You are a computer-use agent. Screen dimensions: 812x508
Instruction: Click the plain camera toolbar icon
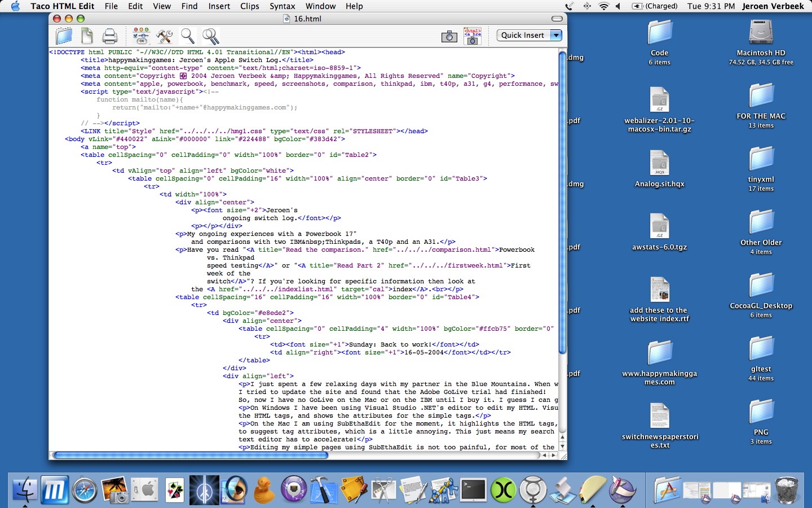449,37
